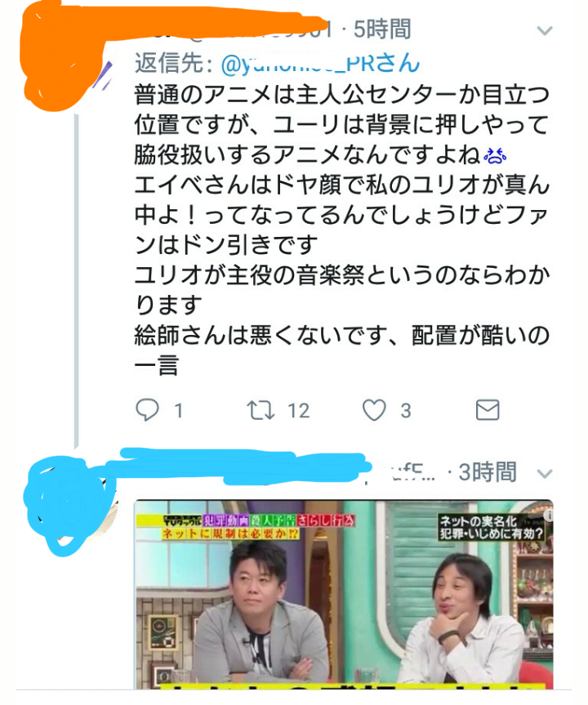Open the TV show image thumbnail

344,594
